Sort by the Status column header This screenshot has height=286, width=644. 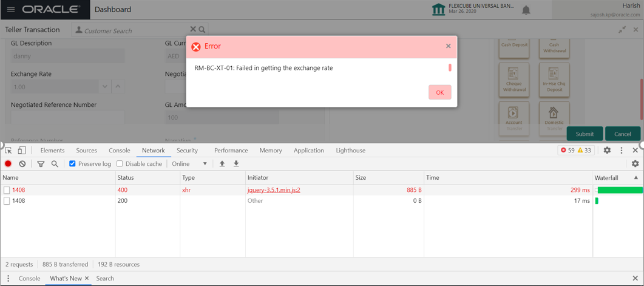pos(148,177)
